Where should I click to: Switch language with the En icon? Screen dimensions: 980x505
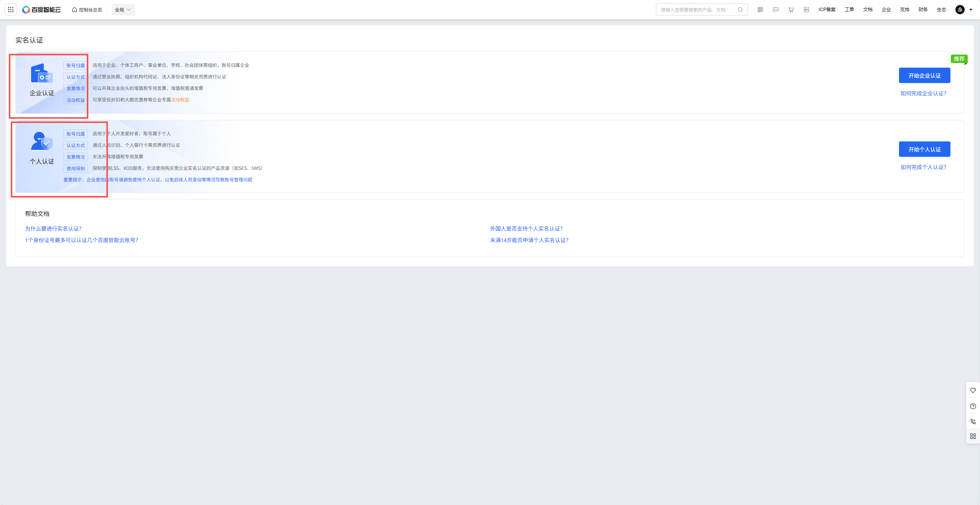[806, 10]
